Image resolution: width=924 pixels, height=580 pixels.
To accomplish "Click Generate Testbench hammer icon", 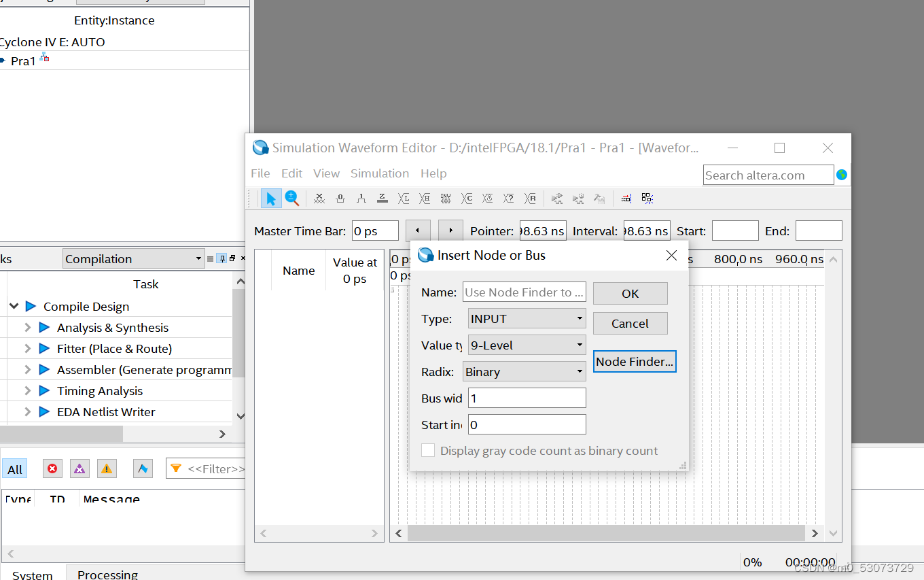I will 599,199.
